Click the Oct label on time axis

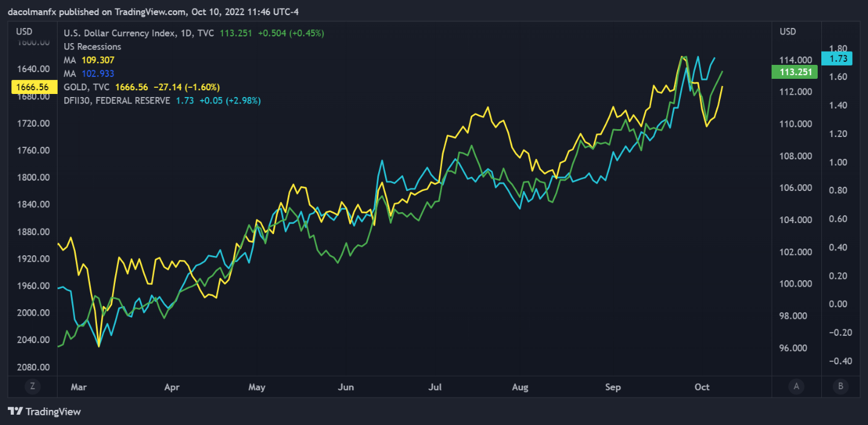pyautogui.click(x=702, y=387)
